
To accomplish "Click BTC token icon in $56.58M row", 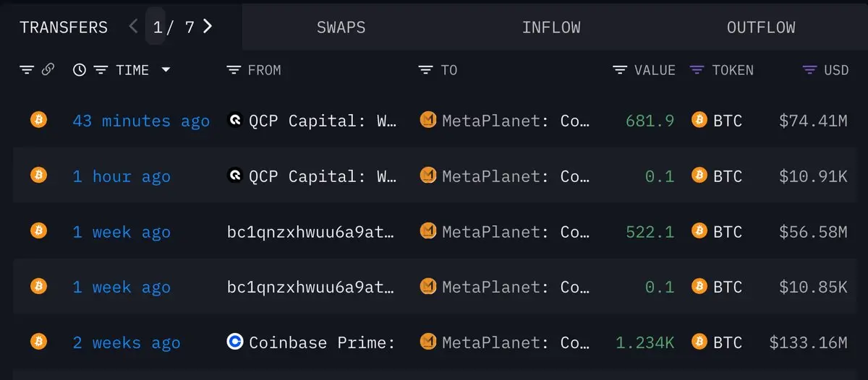I will [x=699, y=231].
